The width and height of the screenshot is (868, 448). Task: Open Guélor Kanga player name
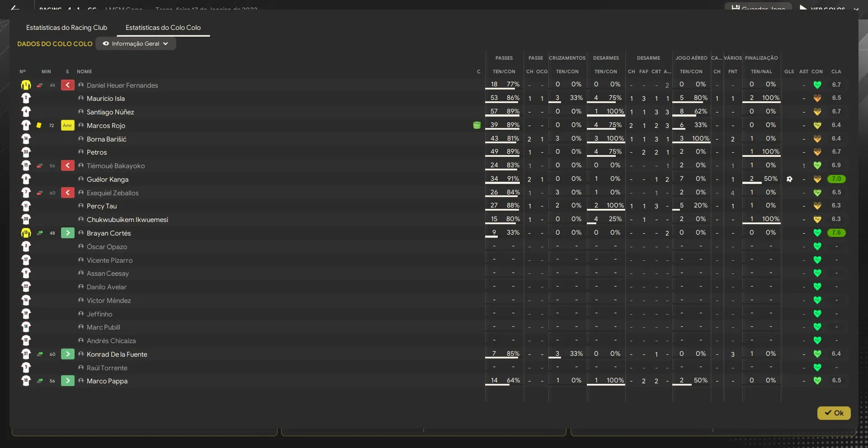point(108,179)
